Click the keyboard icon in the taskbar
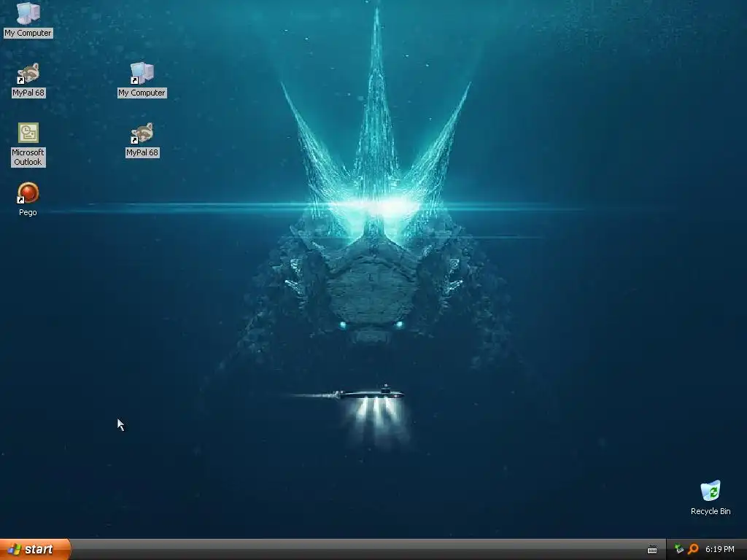 (652, 550)
